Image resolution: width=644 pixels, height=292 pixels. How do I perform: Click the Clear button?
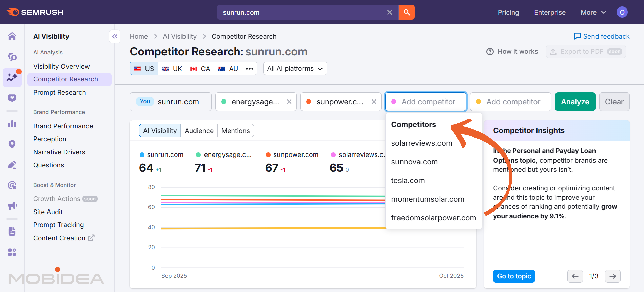(614, 102)
